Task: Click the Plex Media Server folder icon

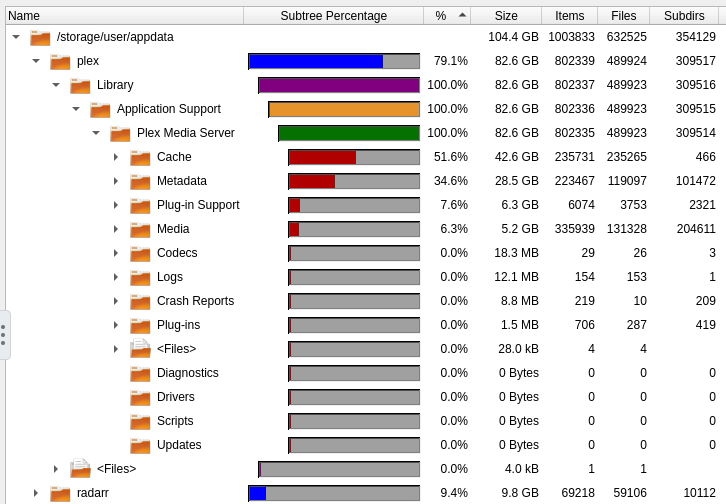Action: click(120, 134)
